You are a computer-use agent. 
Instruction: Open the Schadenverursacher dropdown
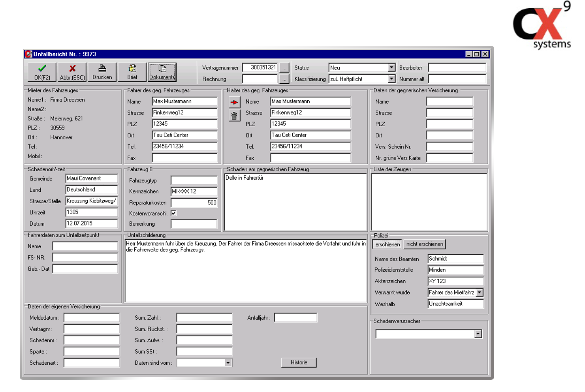pyautogui.click(x=478, y=334)
